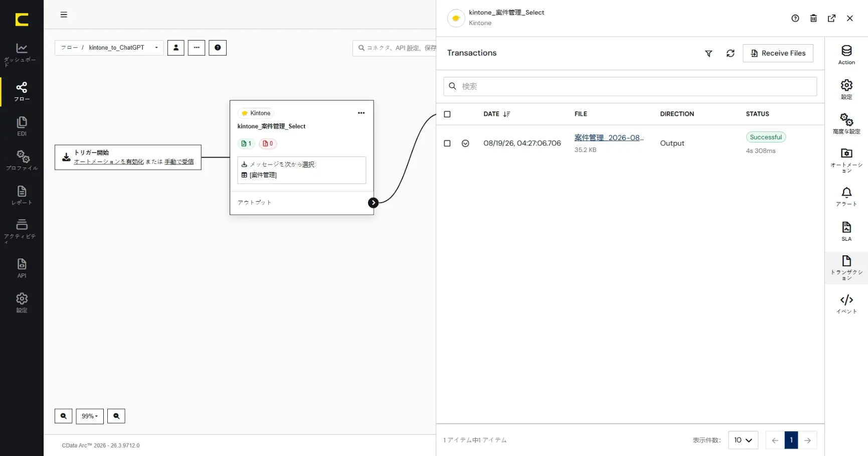
Task: Open the items per page dropdown
Action: coord(743,440)
